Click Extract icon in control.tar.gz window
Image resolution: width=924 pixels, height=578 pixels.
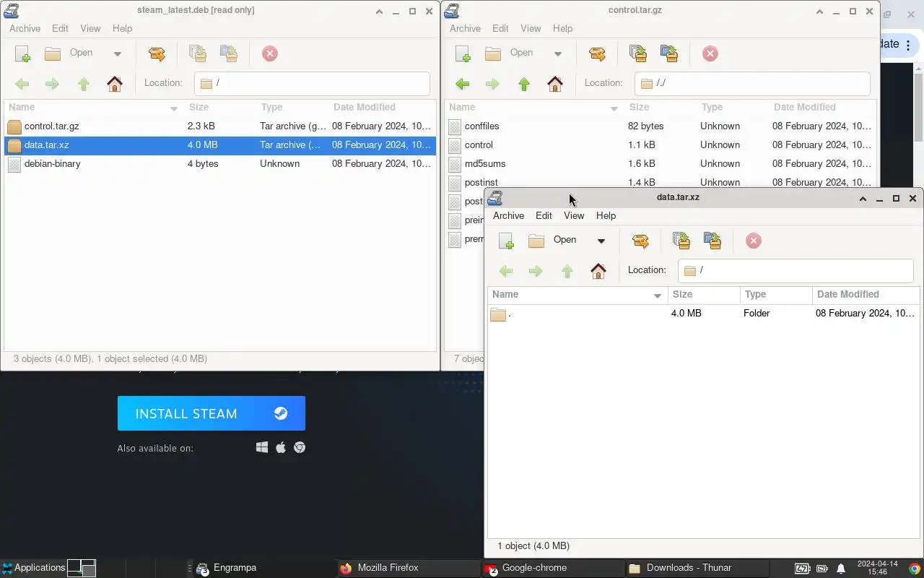tap(597, 53)
